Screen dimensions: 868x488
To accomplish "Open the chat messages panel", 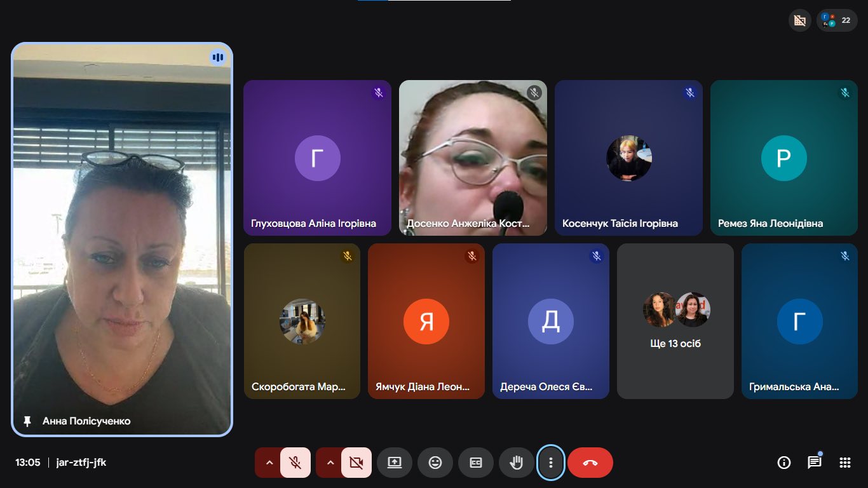I will (x=814, y=463).
